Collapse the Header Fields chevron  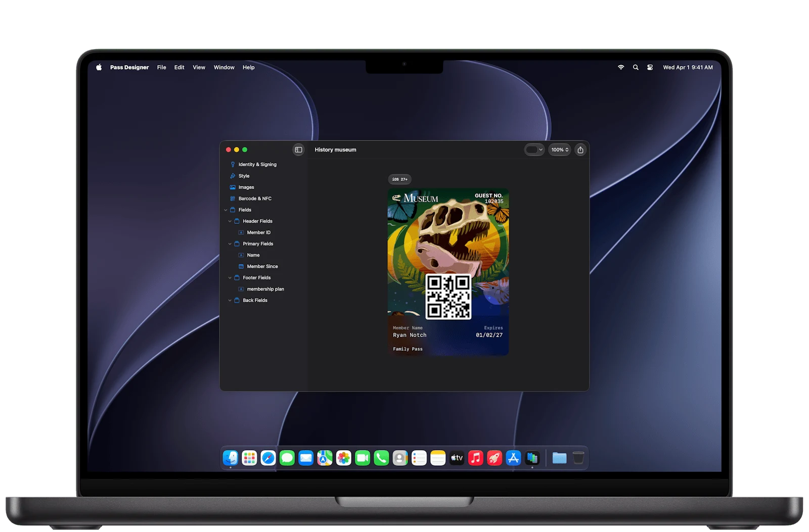(x=230, y=221)
